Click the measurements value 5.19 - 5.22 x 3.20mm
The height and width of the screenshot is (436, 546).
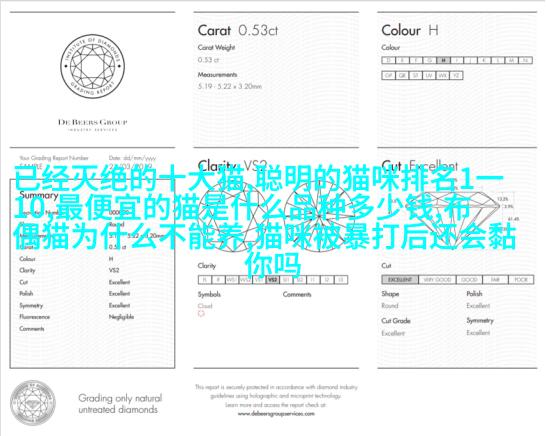coord(230,86)
